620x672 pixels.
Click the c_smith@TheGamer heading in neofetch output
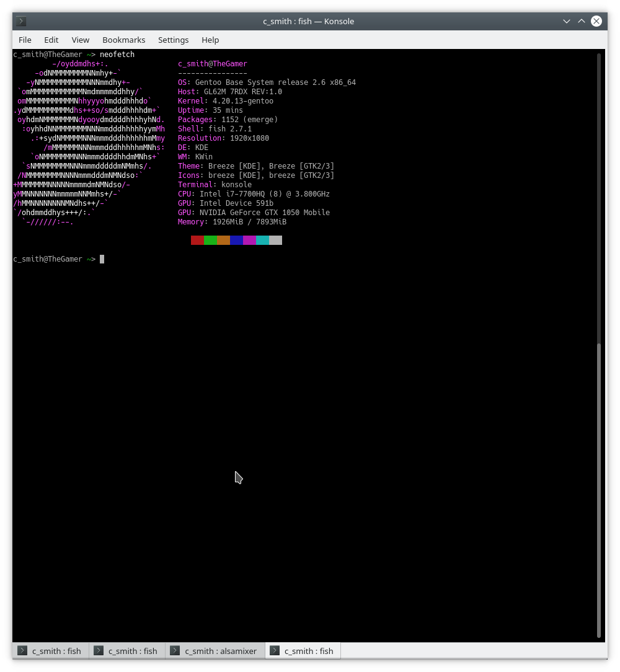coord(212,64)
